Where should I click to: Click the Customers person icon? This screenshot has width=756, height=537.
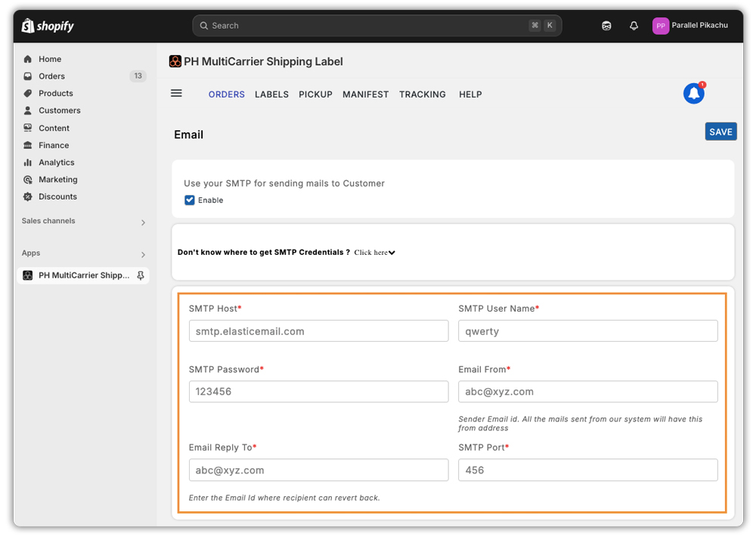coord(28,110)
